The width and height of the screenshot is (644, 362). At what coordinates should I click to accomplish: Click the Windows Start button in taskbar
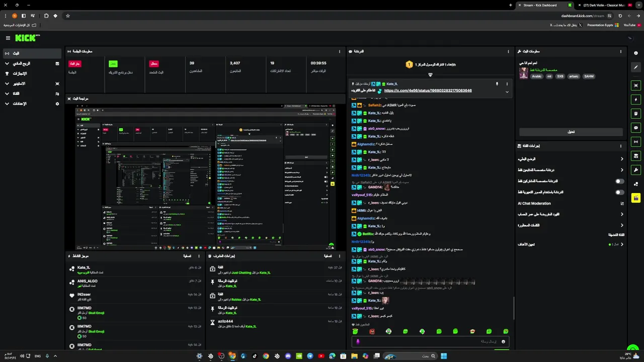444,356
